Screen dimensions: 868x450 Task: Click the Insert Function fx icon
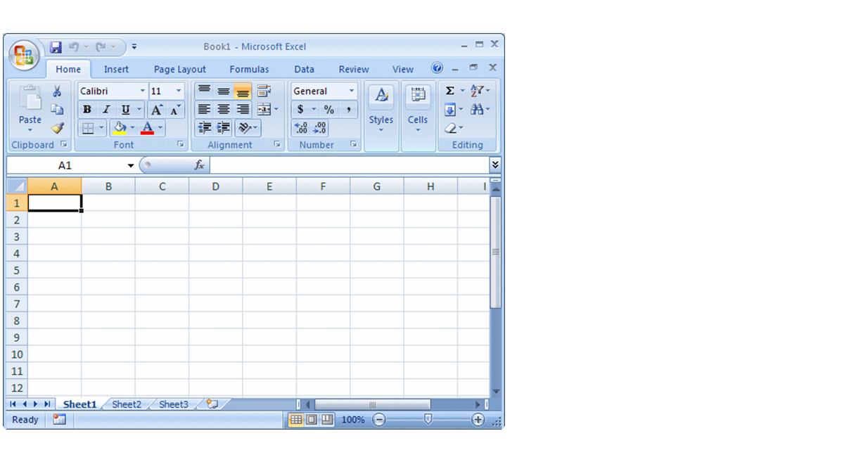pos(199,165)
